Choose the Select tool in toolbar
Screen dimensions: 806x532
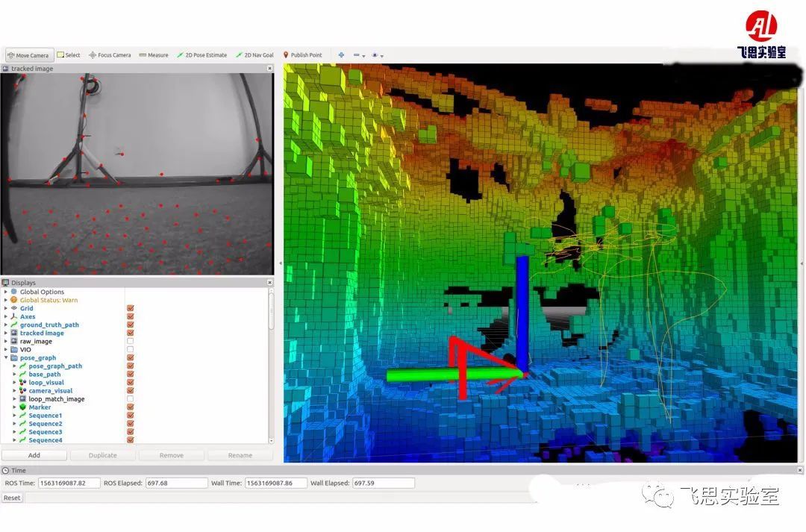point(69,55)
